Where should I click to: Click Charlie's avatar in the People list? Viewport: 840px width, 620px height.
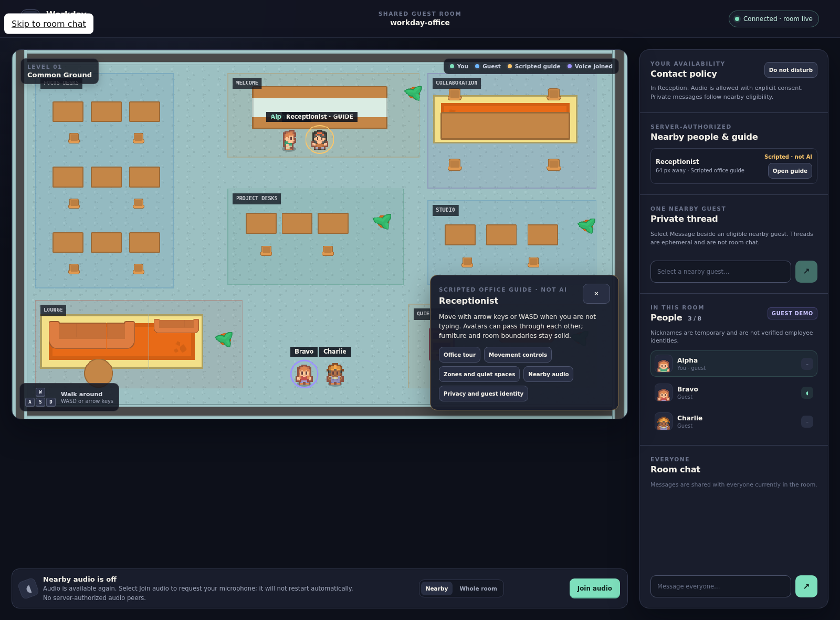[664, 422]
